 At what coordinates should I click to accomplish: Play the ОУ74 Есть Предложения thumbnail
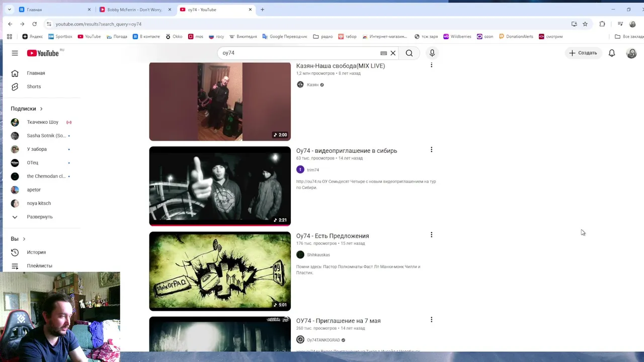pos(220,271)
